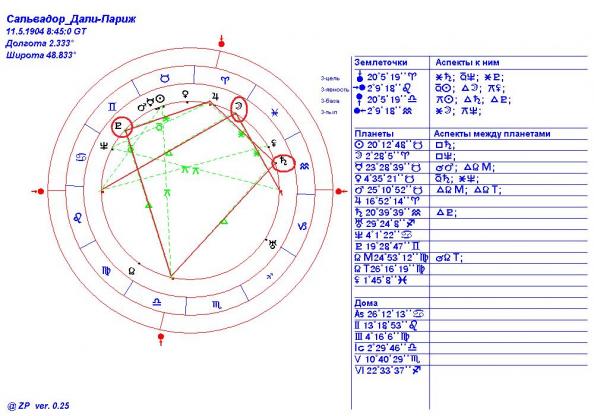The image size is (594, 416).
Task: Click the 'Землеточки' header
Action: 381,63
